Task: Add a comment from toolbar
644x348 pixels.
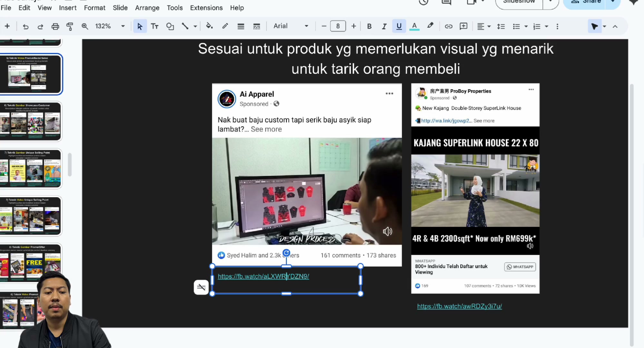Action: tap(463, 26)
